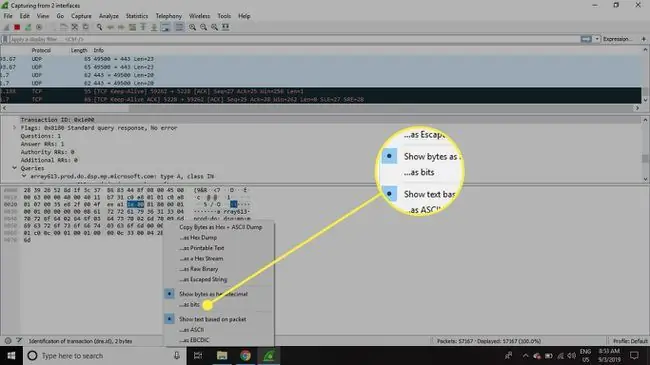
Task: Open the capture options icon
Action: [39, 27]
